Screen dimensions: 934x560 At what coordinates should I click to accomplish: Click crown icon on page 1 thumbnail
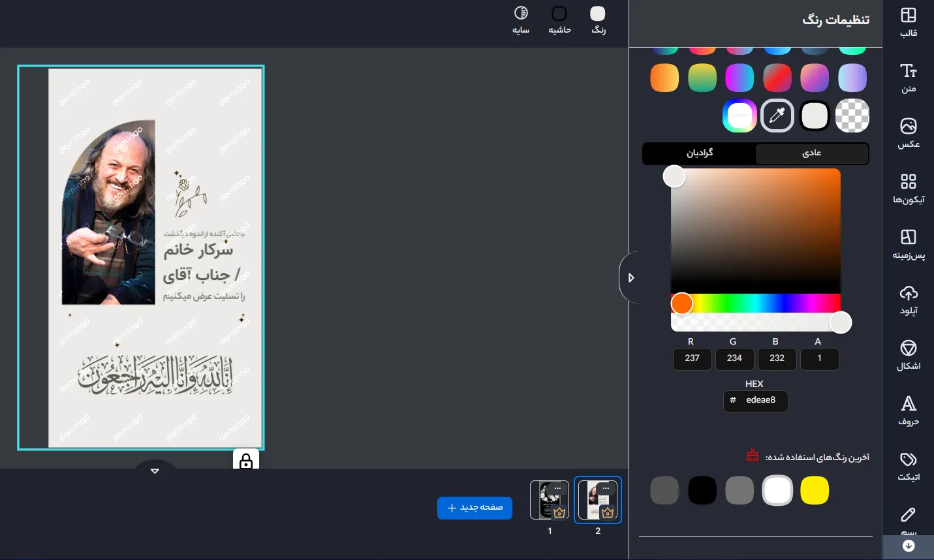pos(559,512)
